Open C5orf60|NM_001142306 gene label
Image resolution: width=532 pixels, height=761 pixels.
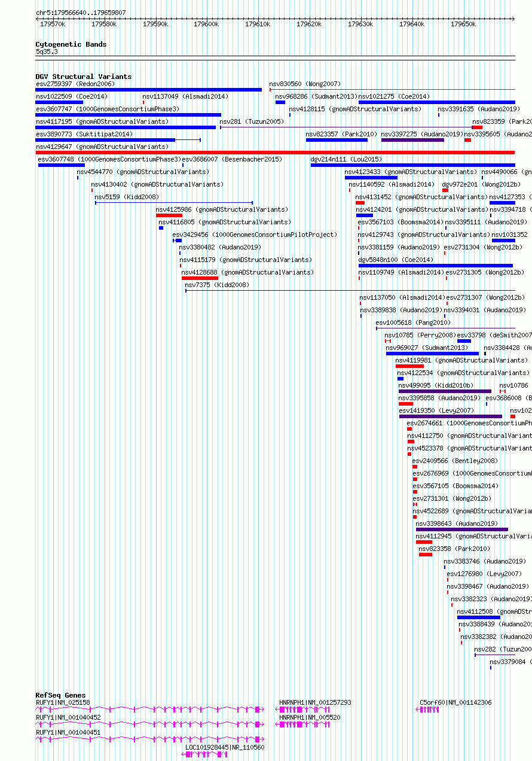point(455,702)
